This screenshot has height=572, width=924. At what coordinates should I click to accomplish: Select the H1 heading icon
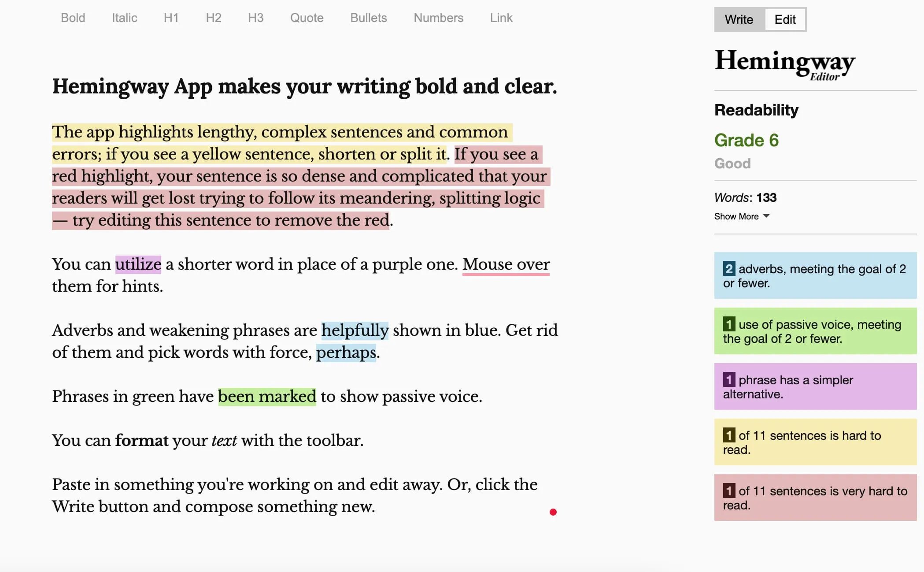point(171,18)
